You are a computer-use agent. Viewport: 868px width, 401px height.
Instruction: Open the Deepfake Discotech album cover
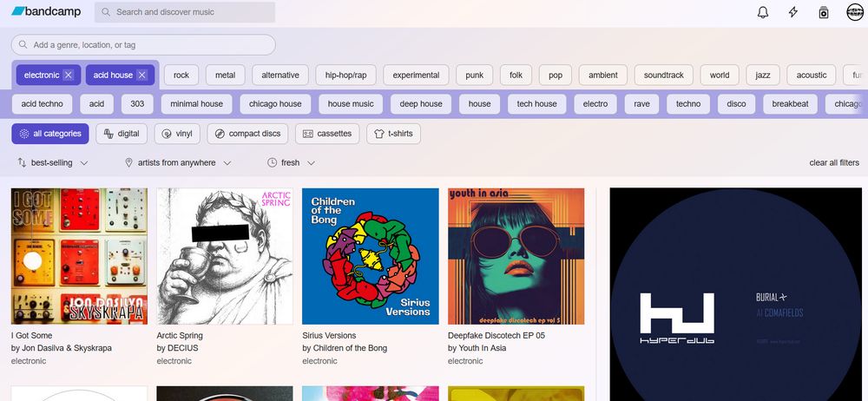[x=516, y=256]
